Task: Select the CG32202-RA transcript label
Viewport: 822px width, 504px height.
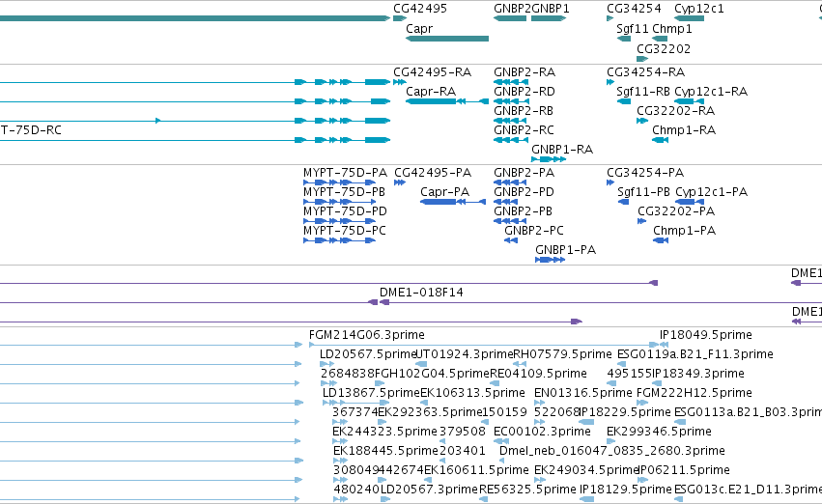Action: [676, 110]
